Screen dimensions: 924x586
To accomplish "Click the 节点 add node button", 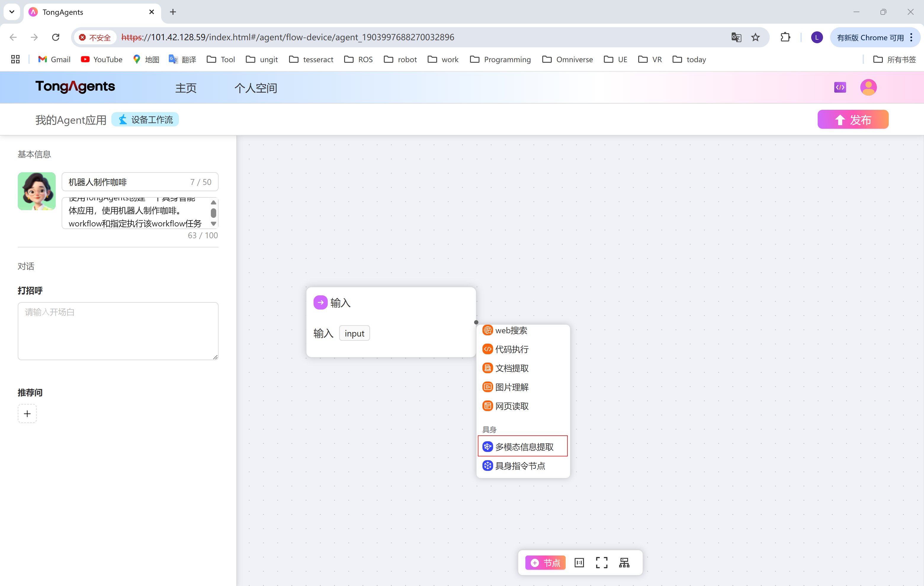I will coord(545,563).
